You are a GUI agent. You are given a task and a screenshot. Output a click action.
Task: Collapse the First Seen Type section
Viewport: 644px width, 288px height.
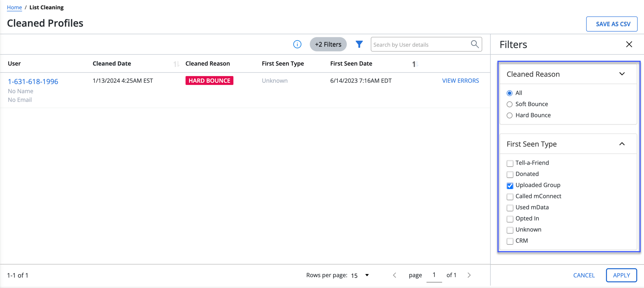click(x=622, y=144)
